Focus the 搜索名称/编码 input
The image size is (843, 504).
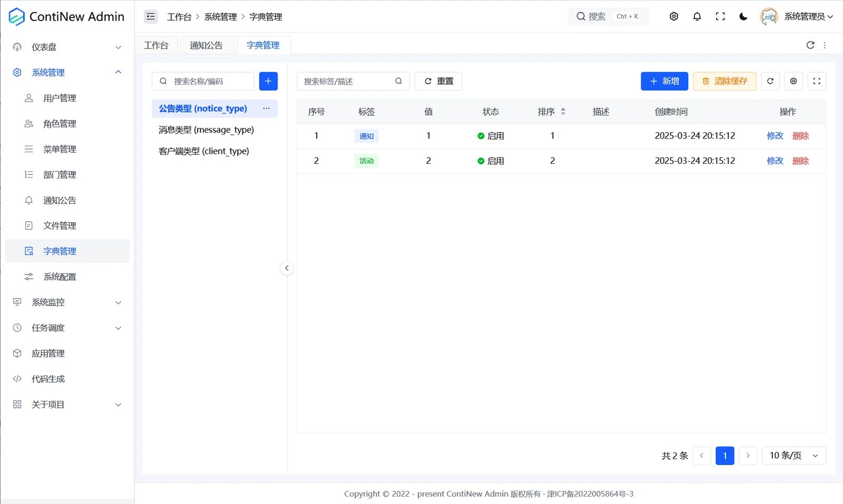pos(203,81)
